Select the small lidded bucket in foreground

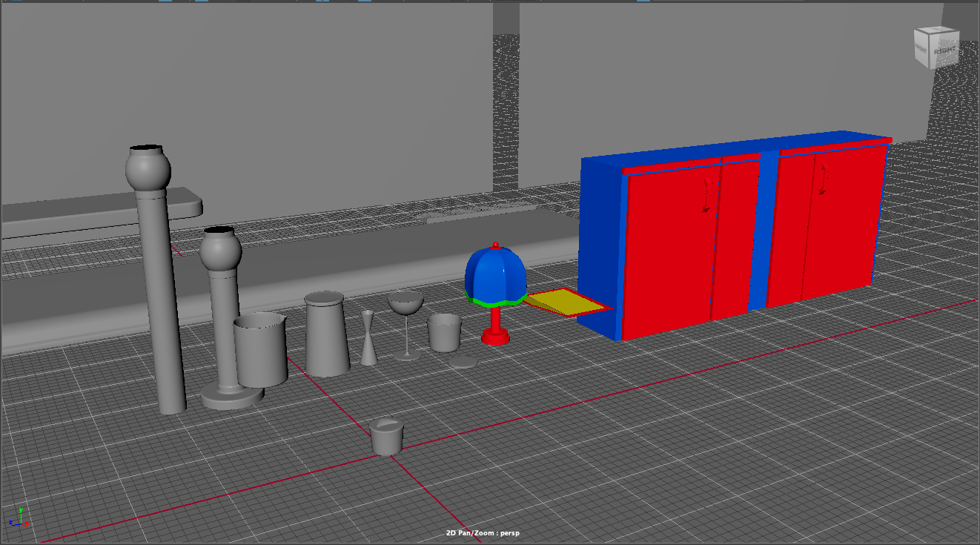(x=386, y=436)
